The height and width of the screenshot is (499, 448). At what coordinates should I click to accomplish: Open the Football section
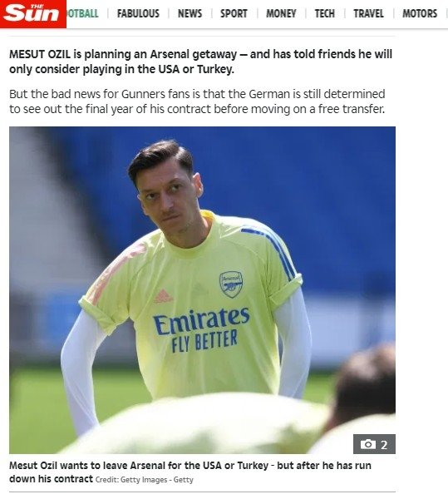tap(82, 13)
